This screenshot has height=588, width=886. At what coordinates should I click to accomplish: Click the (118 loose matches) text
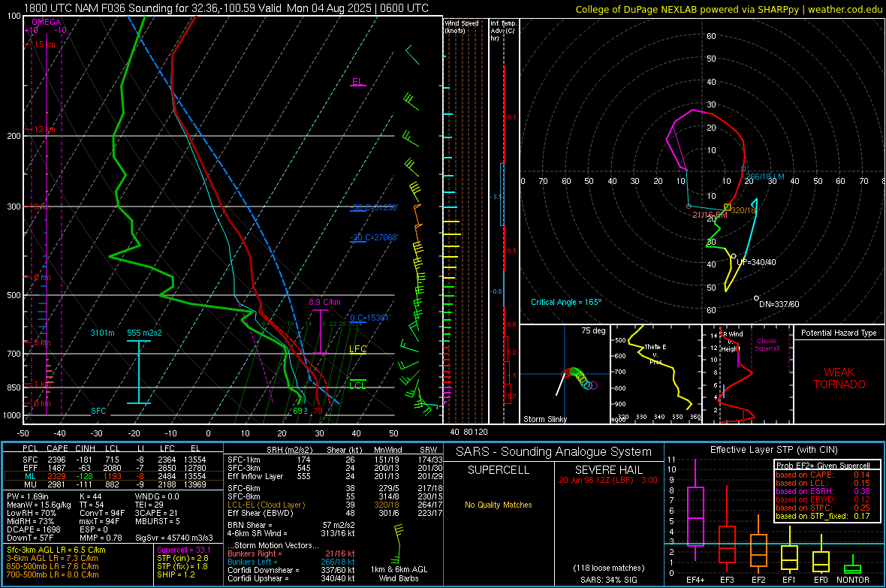(x=608, y=568)
